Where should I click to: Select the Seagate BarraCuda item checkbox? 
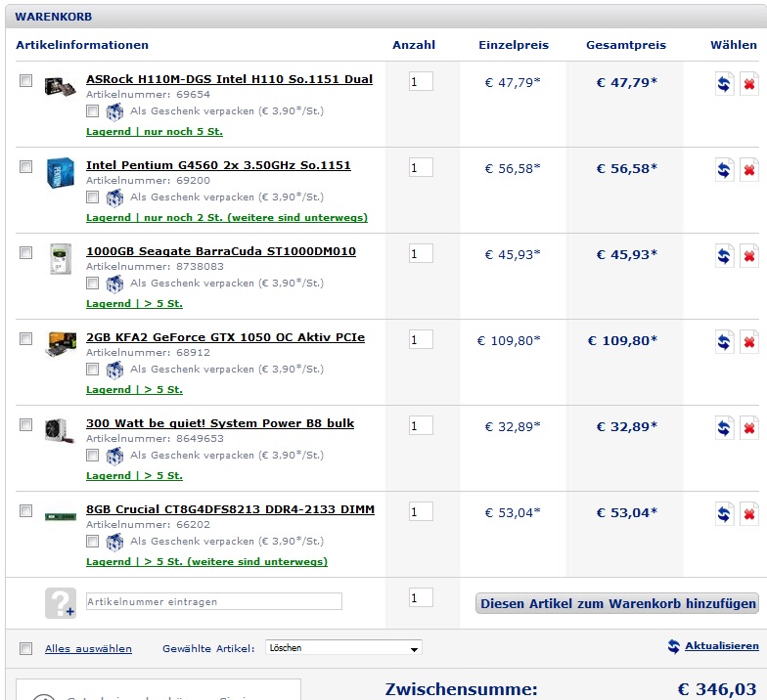tap(25, 252)
